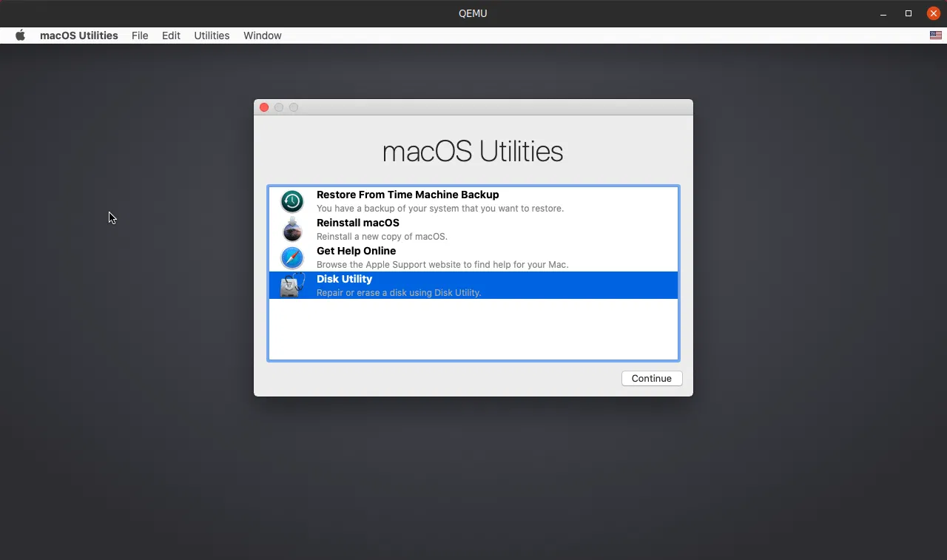Screen dimensions: 947x560
Task: Open the Window menu
Action: (263, 36)
